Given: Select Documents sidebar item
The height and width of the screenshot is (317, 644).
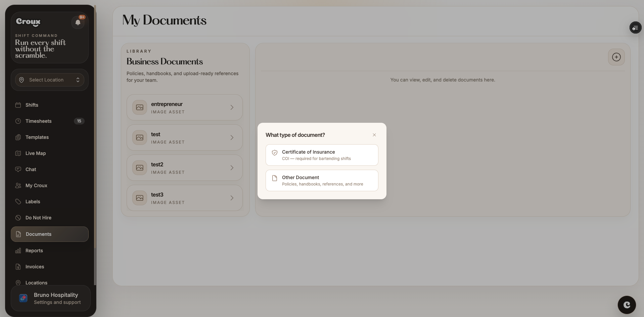Looking at the screenshot, I should (x=50, y=234).
